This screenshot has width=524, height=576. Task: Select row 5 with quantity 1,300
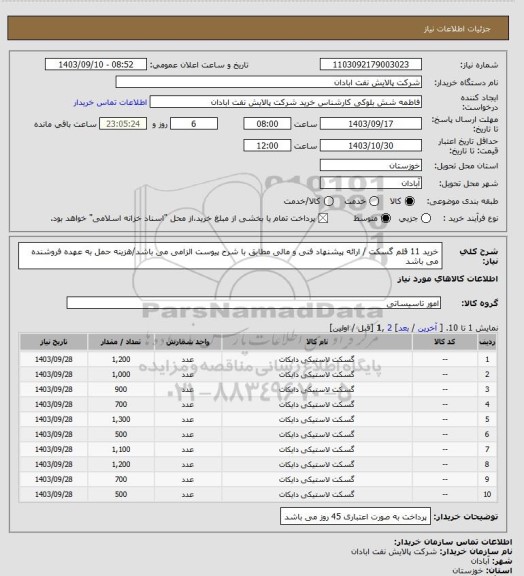click(258, 419)
